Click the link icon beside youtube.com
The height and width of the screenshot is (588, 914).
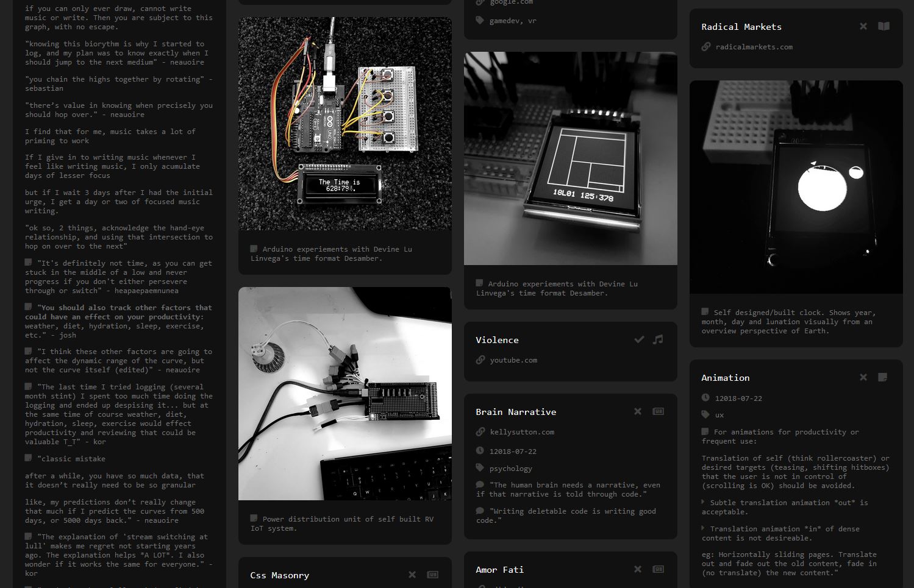click(480, 360)
